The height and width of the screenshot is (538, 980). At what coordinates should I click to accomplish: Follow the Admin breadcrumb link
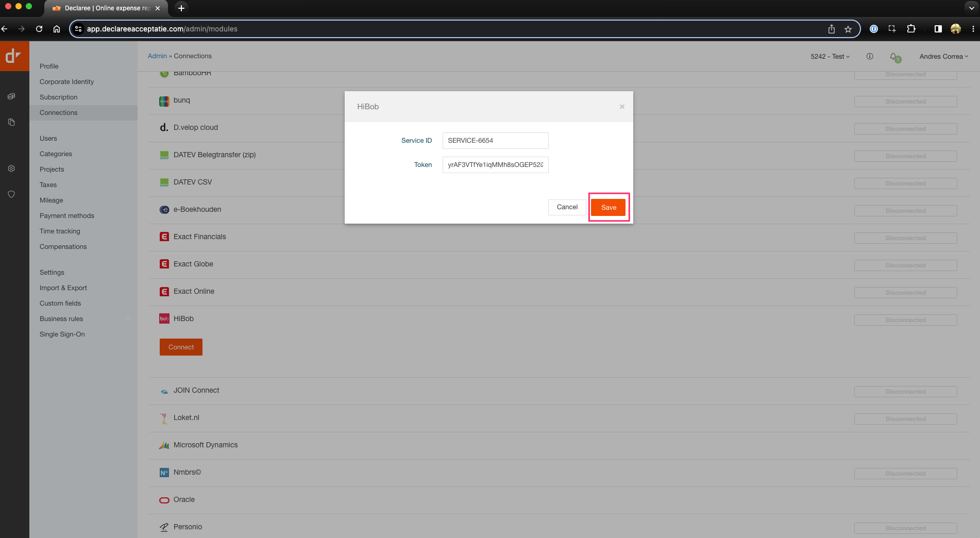(x=157, y=56)
